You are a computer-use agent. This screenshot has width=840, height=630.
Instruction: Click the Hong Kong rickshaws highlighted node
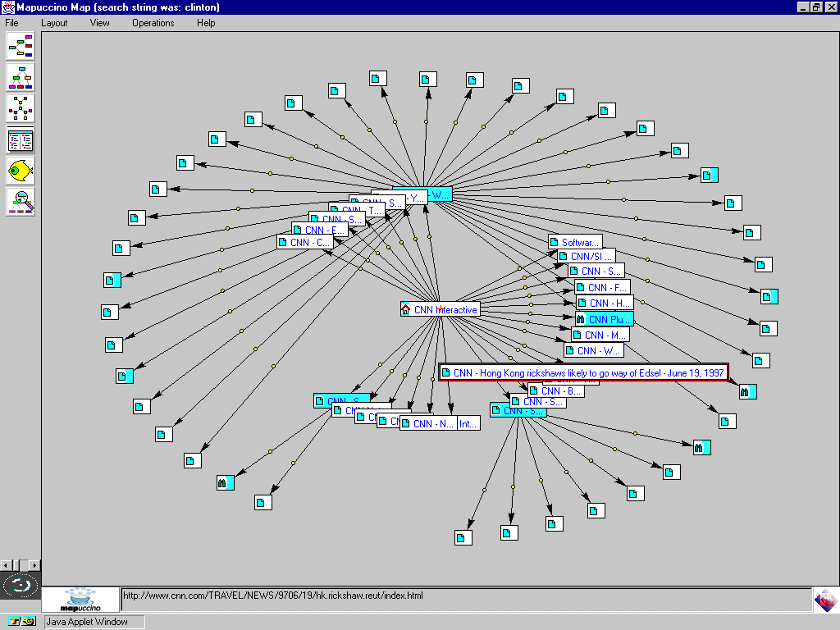coord(583,373)
